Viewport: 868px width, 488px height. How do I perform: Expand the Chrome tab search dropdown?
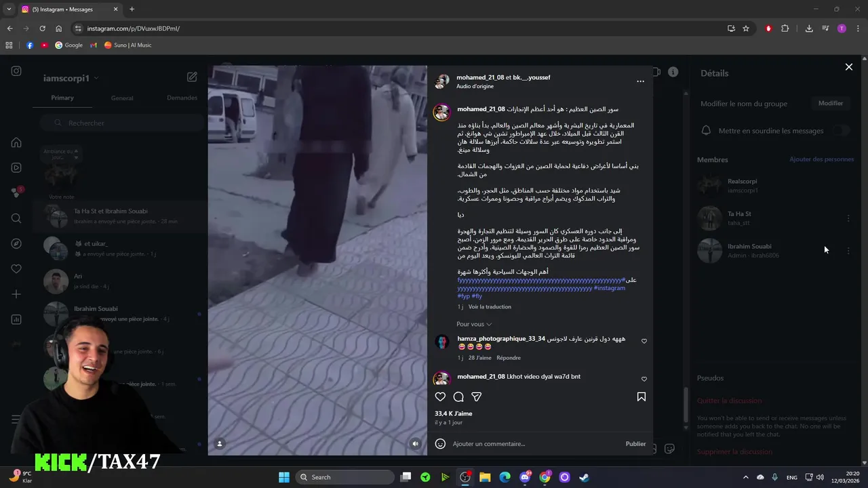click(x=9, y=9)
